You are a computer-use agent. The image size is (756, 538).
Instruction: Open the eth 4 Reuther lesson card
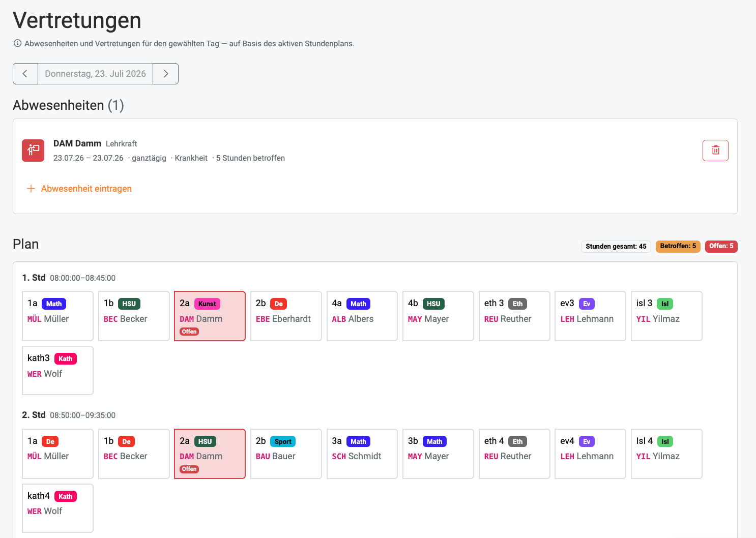click(514, 454)
